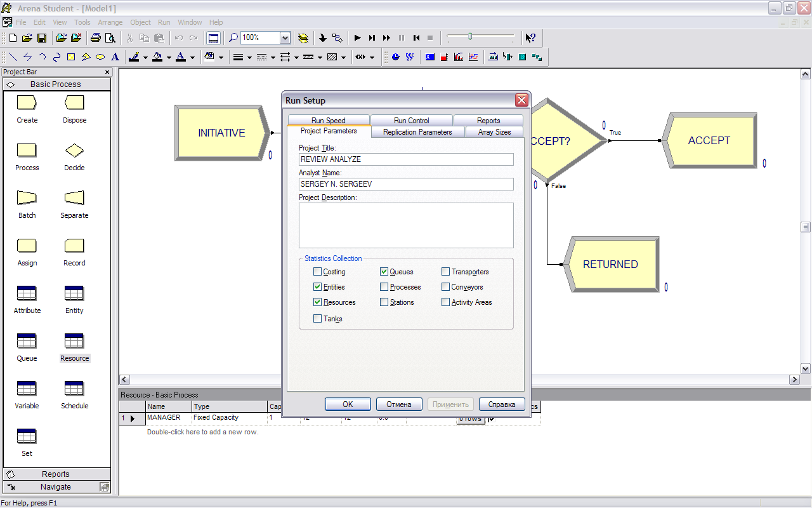Screen dimensions: 812x508
Task: Select the Schedule data module icon
Action: tap(74, 389)
